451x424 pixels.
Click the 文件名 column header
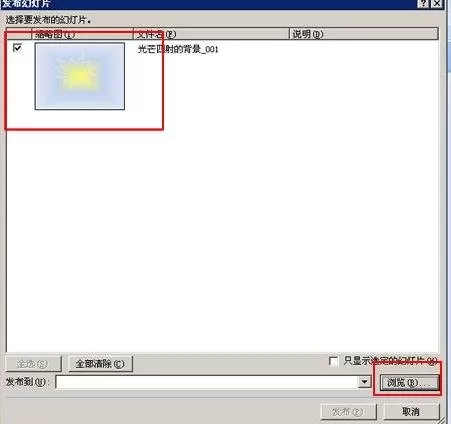pos(211,34)
